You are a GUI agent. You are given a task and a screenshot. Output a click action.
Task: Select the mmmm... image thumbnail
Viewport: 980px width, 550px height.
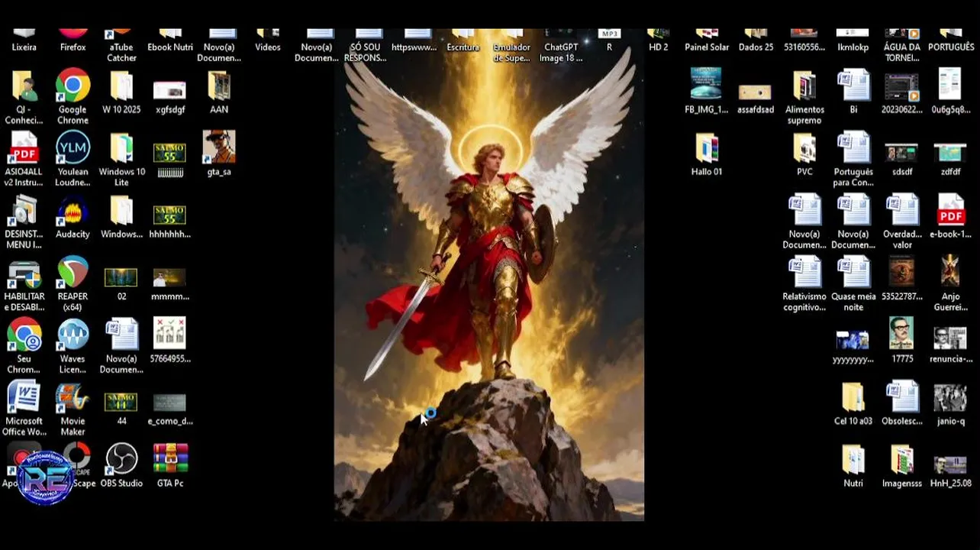pyautogui.click(x=170, y=277)
